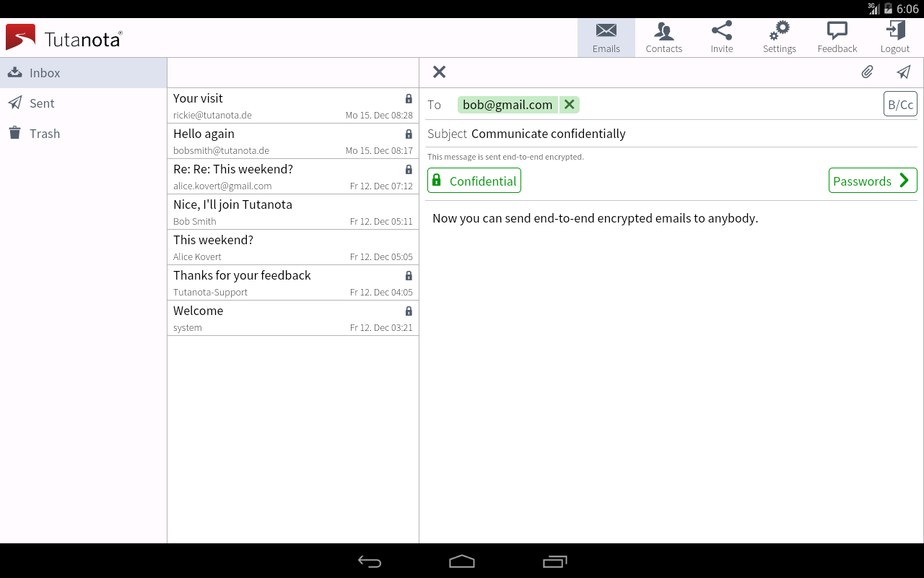Open the Trash folder
The height and width of the screenshot is (578, 924).
pos(44,134)
